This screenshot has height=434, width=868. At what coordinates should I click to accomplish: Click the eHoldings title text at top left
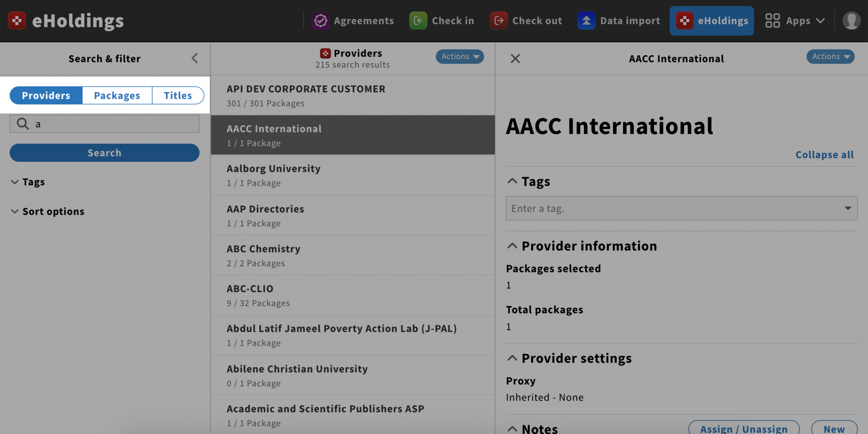click(78, 21)
